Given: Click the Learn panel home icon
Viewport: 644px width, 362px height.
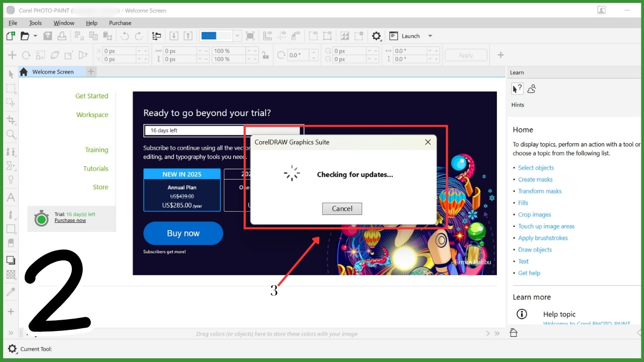Looking at the screenshot, I should point(514,333).
